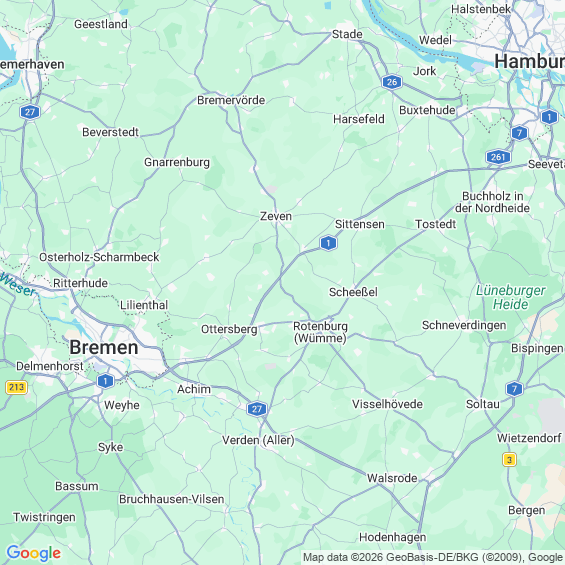Click the Verden (Aller) town label

point(258,440)
